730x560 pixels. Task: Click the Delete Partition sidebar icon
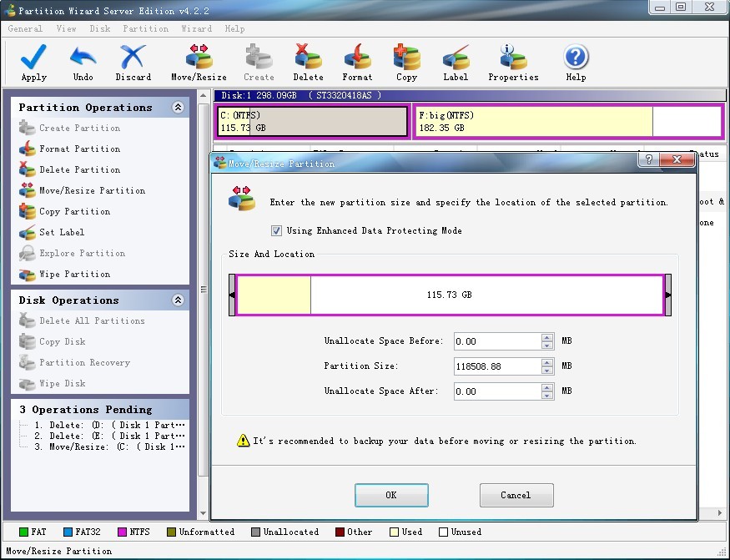[27, 169]
